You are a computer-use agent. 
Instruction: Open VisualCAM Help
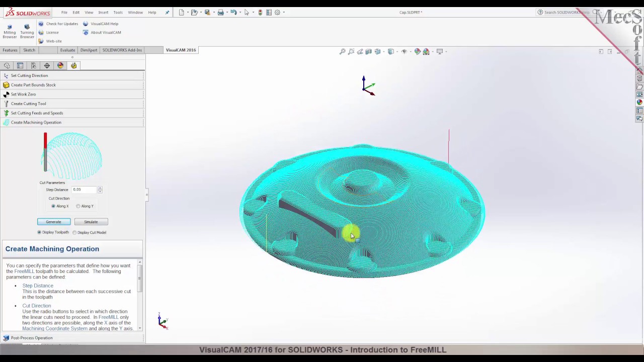coord(101,24)
